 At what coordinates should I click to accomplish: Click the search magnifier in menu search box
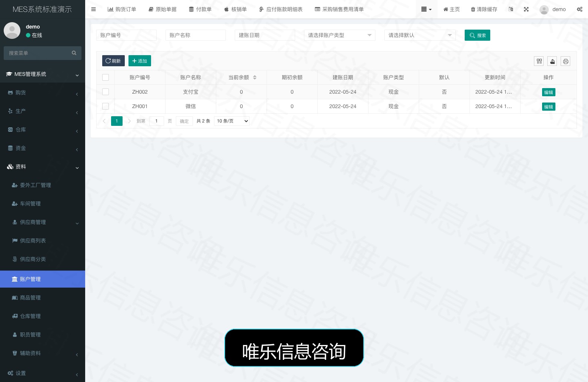click(74, 53)
